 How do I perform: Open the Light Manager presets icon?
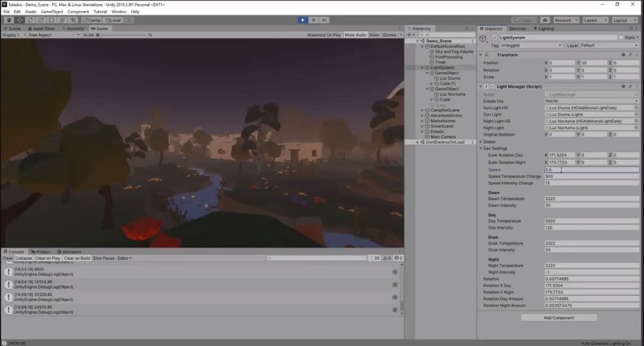coord(630,86)
